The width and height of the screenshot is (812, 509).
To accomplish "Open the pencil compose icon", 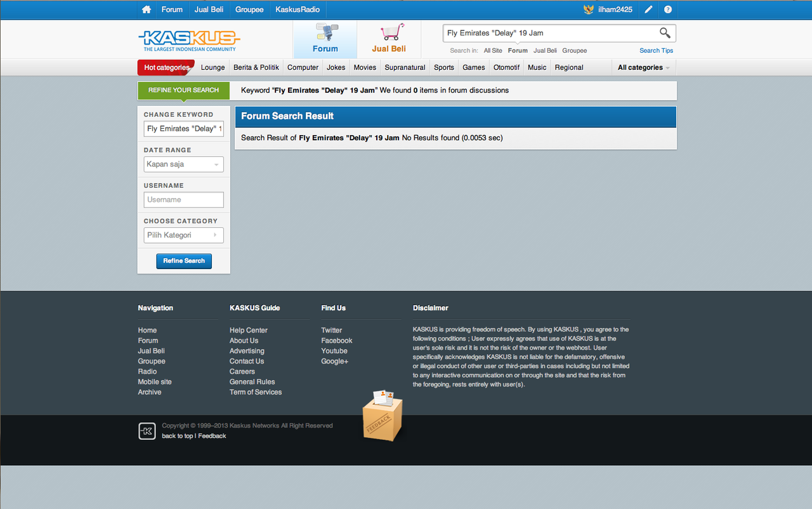I will [x=648, y=10].
